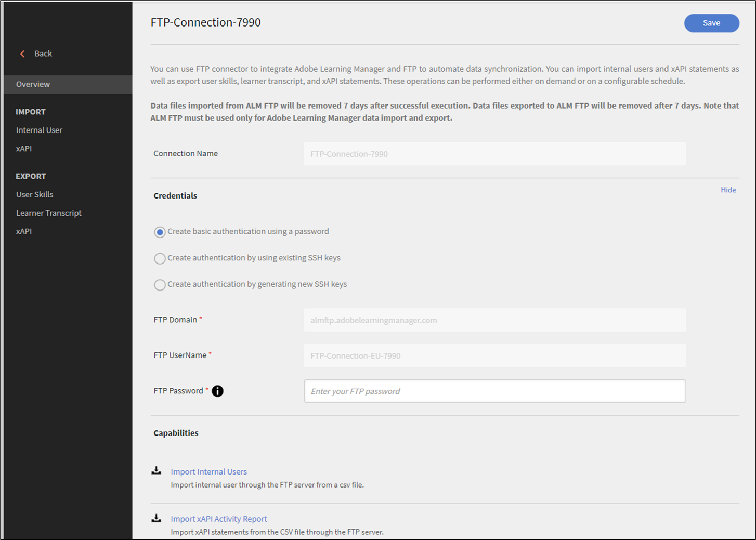The height and width of the screenshot is (540, 756).
Task: Go to User Skills export
Action: tap(35, 194)
